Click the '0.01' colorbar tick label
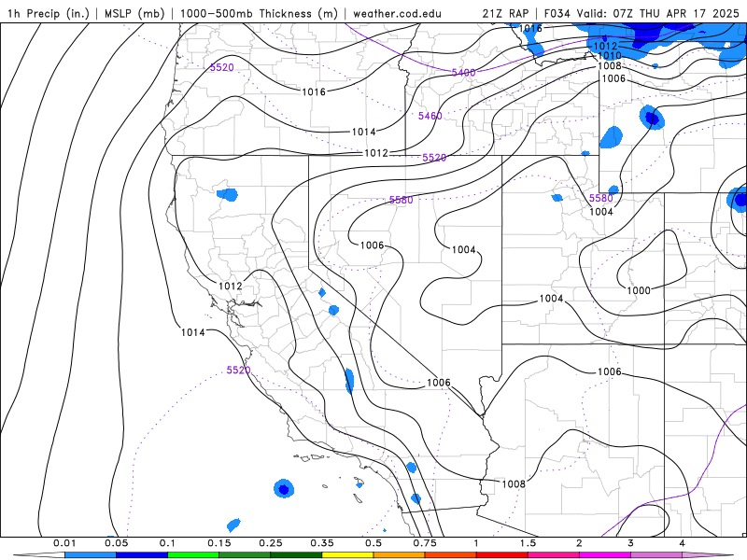The image size is (747, 560). (64, 543)
